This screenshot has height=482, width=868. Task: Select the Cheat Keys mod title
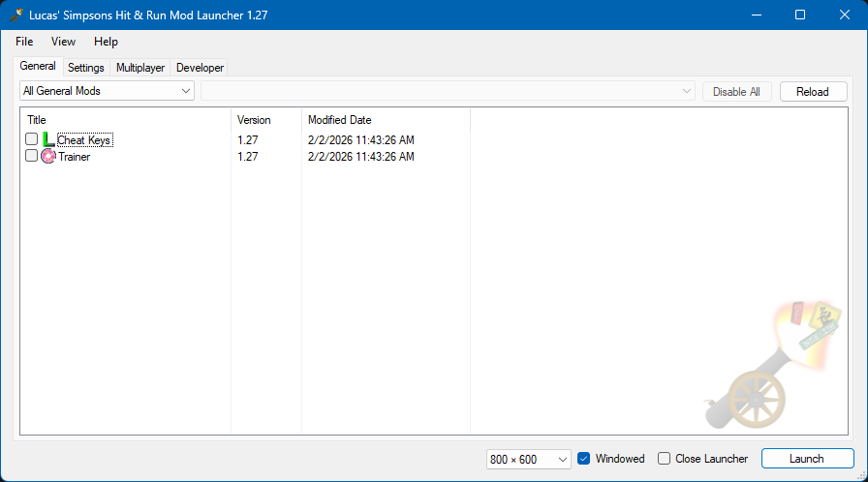click(x=84, y=139)
